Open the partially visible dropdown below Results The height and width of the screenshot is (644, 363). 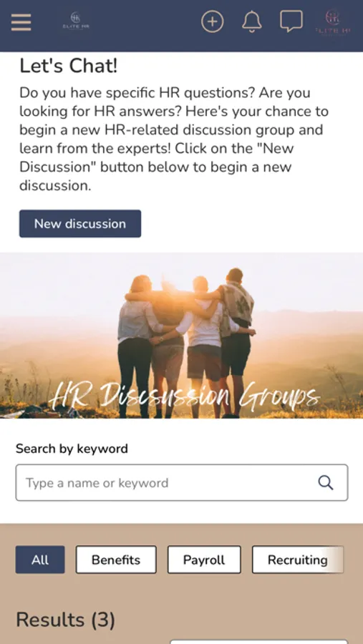point(259,642)
